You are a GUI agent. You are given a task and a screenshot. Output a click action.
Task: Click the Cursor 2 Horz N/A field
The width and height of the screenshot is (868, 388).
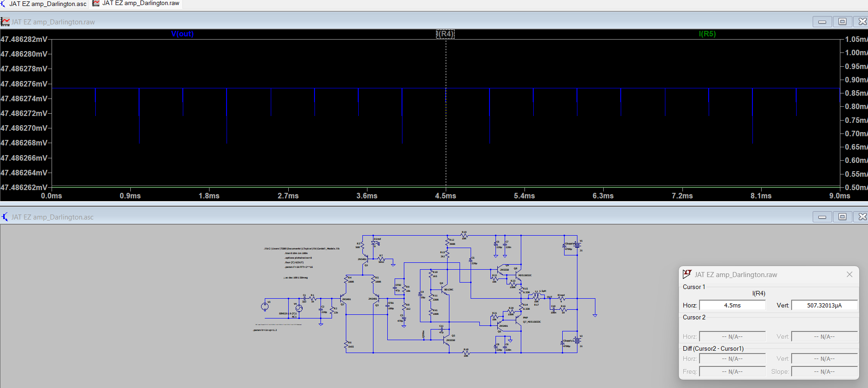[732, 336]
